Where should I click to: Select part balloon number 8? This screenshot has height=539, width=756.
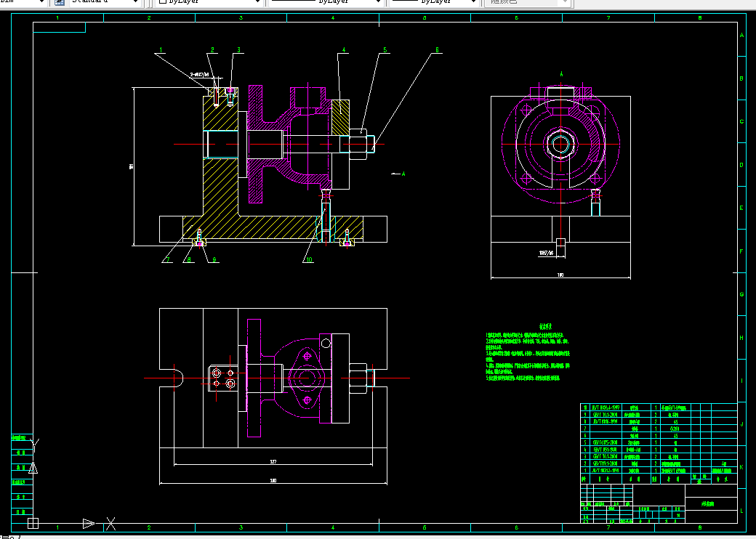(189, 259)
